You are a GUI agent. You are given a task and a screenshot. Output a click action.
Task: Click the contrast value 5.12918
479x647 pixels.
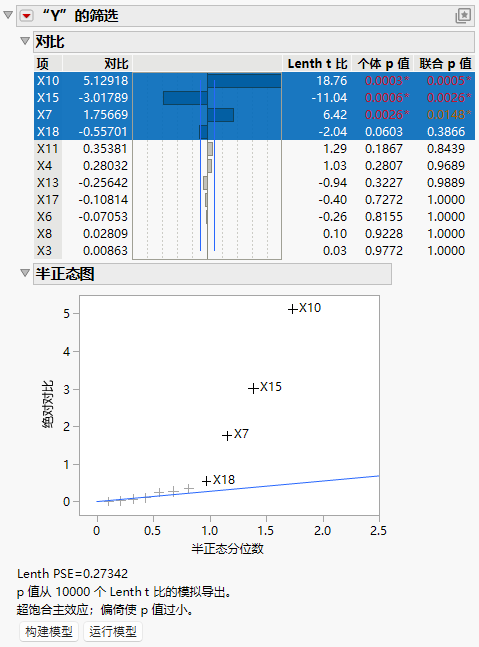click(106, 80)
